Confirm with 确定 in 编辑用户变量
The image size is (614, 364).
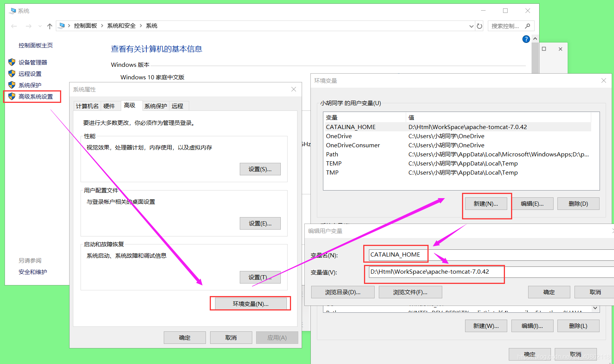click(549, 292)
